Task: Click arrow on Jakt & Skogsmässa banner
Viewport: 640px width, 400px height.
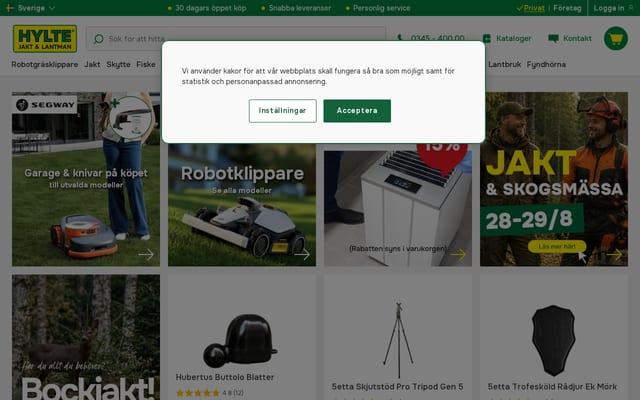Action: (614, 254)
